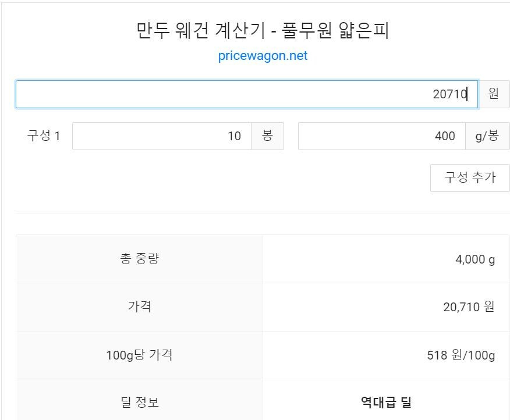Click the 구성 1 label
This screenshot has width=510, height=420.
click(44, 136)
